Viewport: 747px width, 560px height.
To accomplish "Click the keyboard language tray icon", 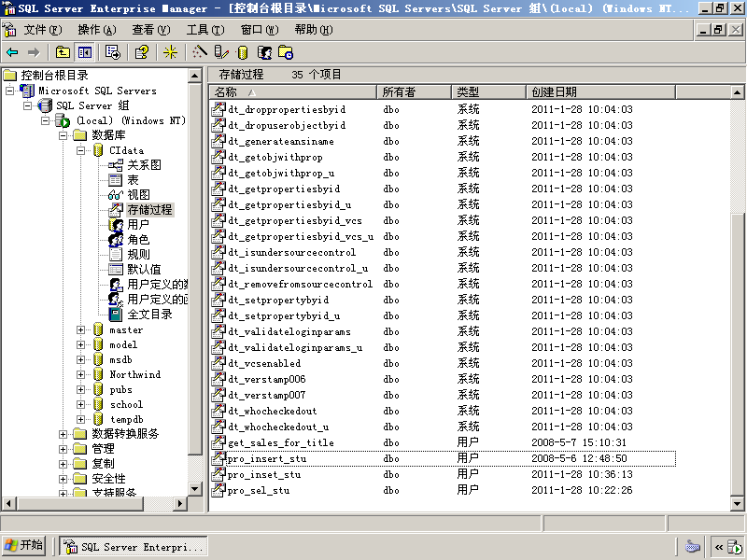I will coord(692,546).
